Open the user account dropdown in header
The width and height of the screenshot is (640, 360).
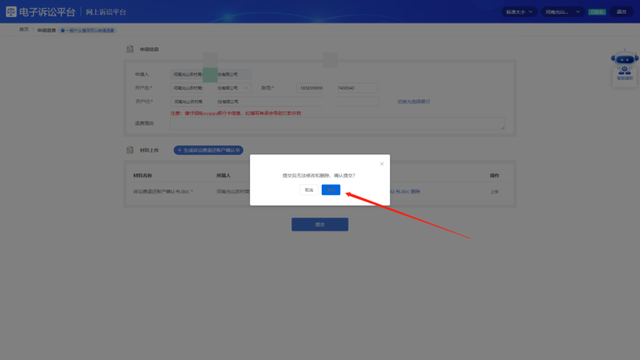[562, 12]
